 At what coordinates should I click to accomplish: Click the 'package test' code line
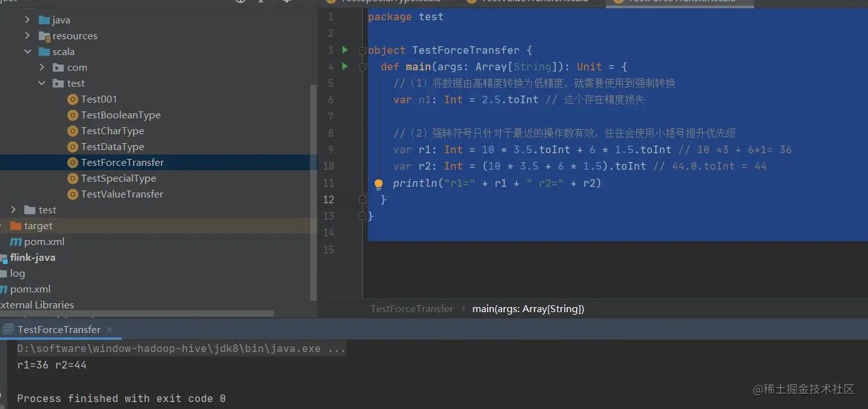coord(406,16)
